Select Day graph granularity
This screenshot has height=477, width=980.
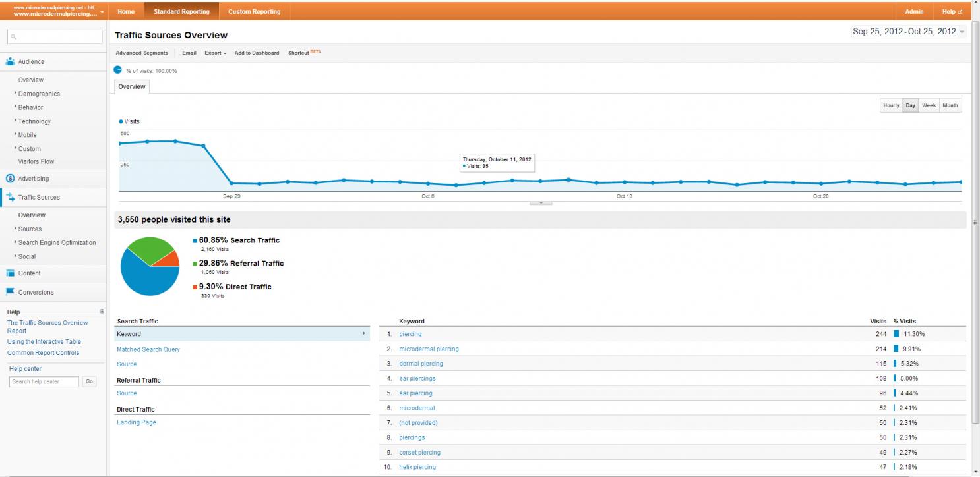pyautogui.click(x=910, y=105)
